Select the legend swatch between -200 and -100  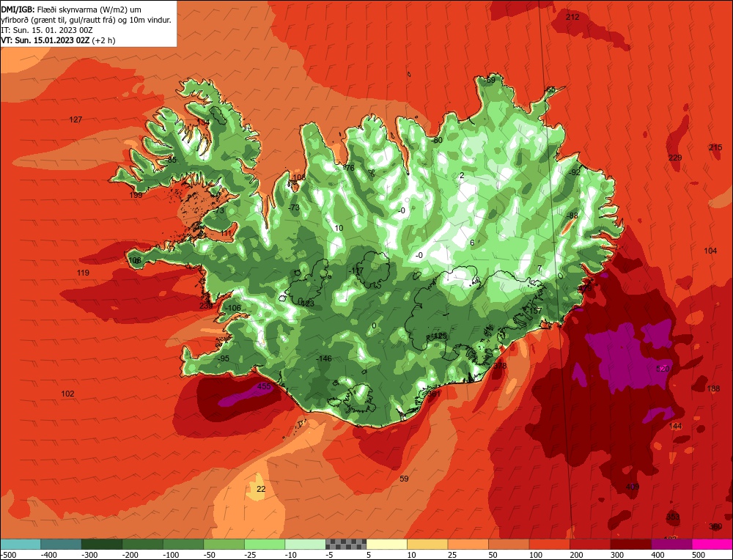click(x=143, y=544)
